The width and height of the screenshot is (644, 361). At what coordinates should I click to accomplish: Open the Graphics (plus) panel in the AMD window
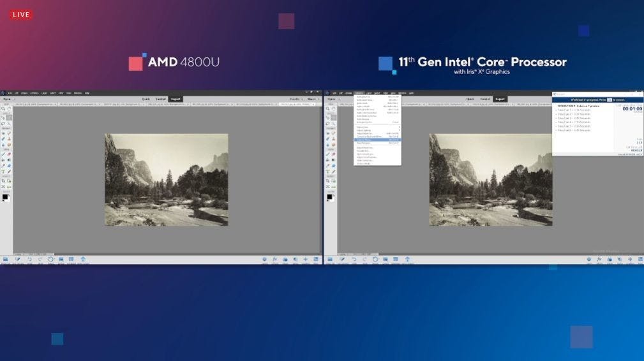[306, 259]
